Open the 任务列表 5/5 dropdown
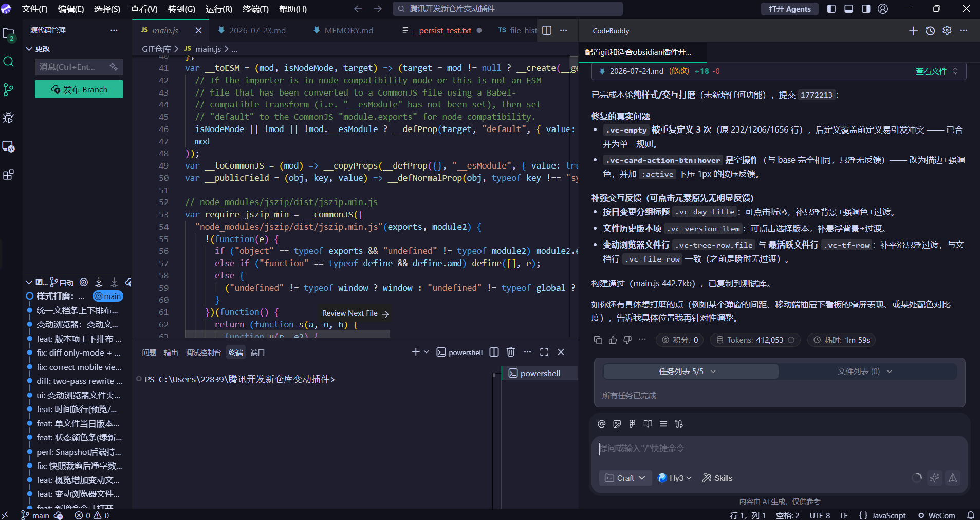Image resolution: width=980 pixels, height=520 pixels. [x=688, y=371]
